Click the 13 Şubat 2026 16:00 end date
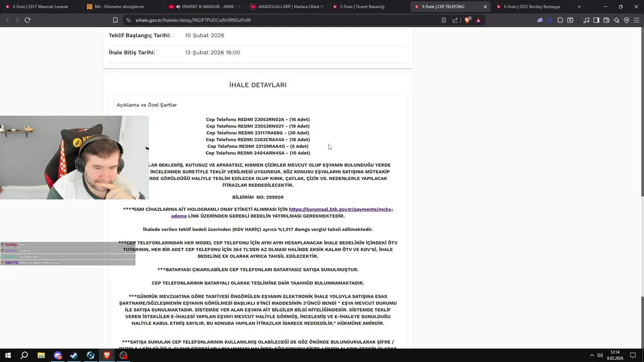 pyautogui.click(x=212, y=52)
